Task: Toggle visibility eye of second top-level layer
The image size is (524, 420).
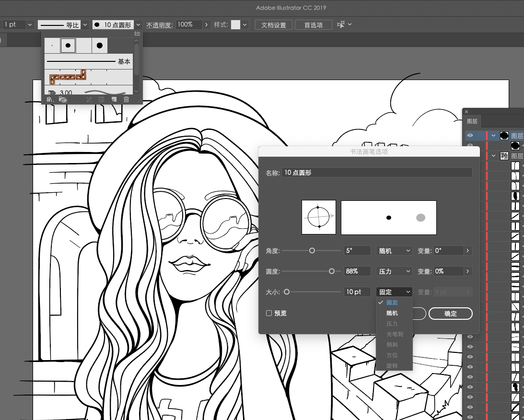Action: click(470, 156)
